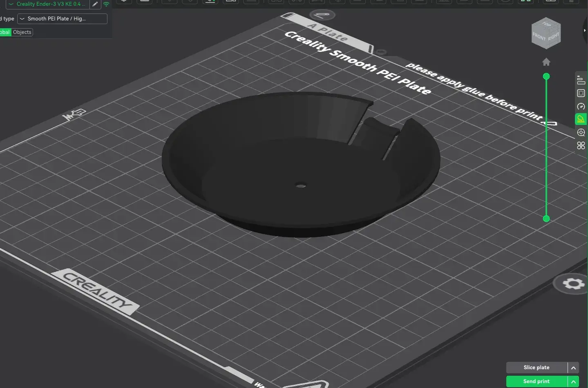Switch to the Objects tab

coord(22,32)
